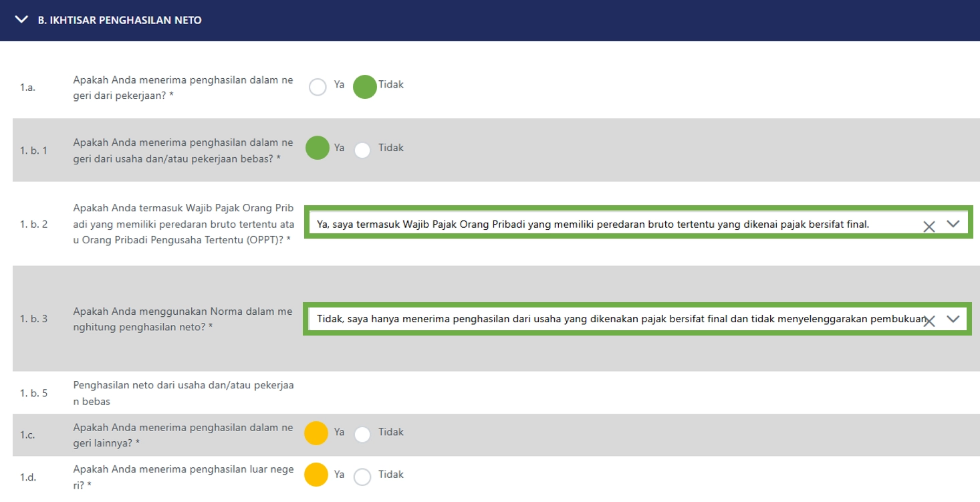980x502 pixels.
Task: Click the B. IKHTISAR PENGHASILAN NETO header title
Action: point(120,21)
